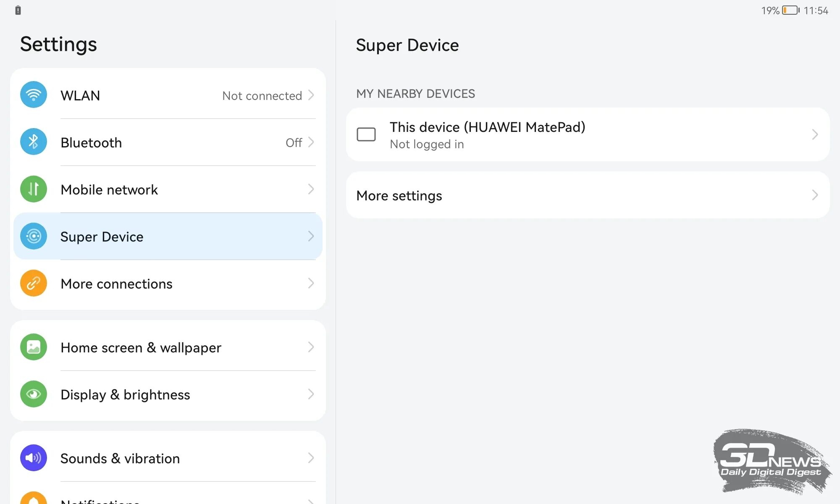Image resolution: width=840 pixels, height=504 pixels.
Task: Tap the Super Device concentric icon
Action: coord(34,236)
